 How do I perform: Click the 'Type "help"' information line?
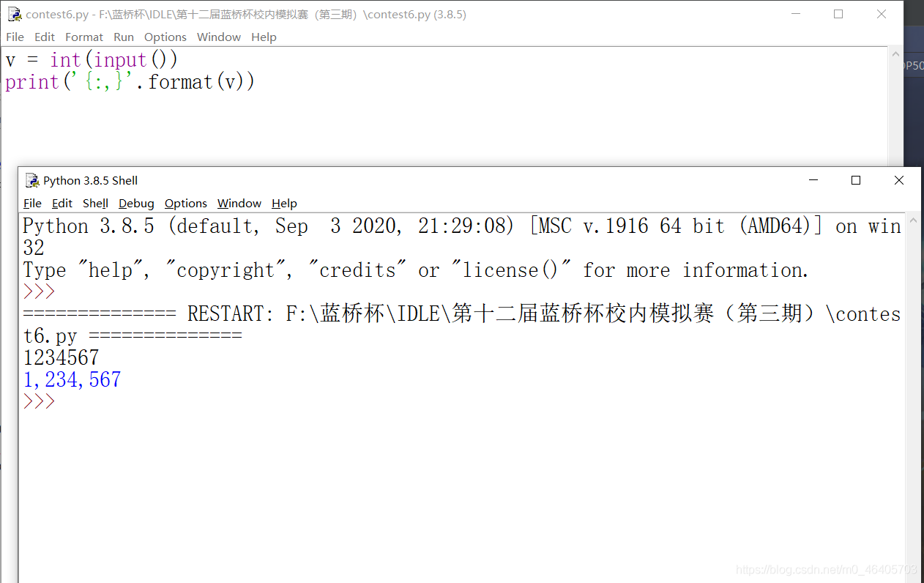coord(416,270)
